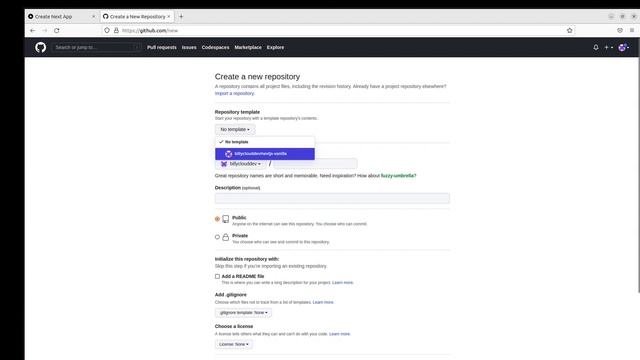Click the Public repository book icon

point(226,219)
